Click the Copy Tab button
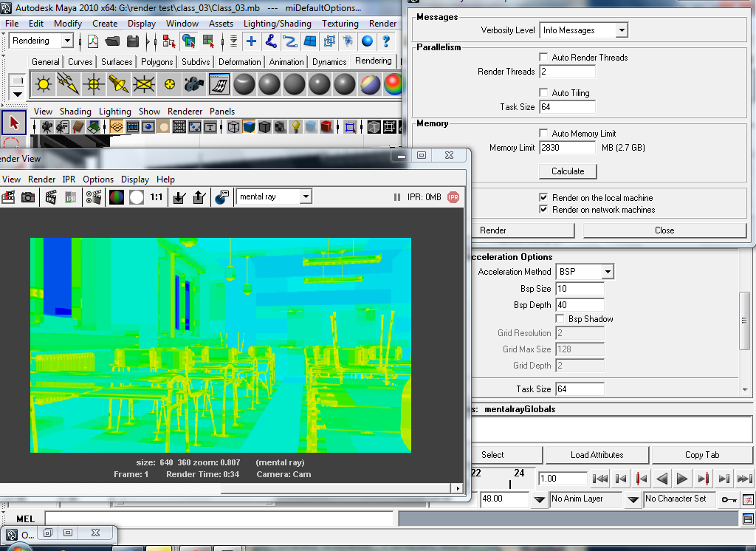Image resolution: width=756 pixels, height=551 pixels. click(x=702, y=455)
